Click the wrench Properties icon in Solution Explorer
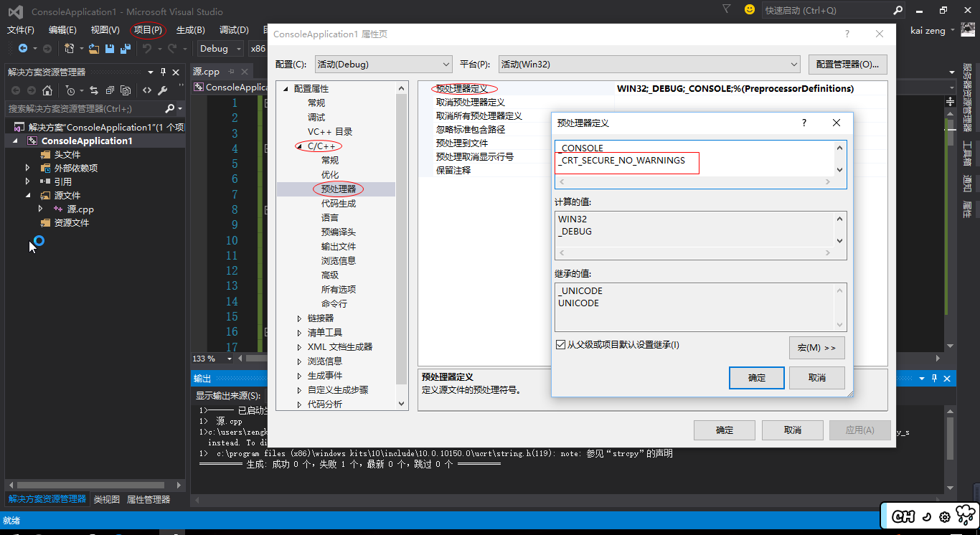 [x=163, y=90]
